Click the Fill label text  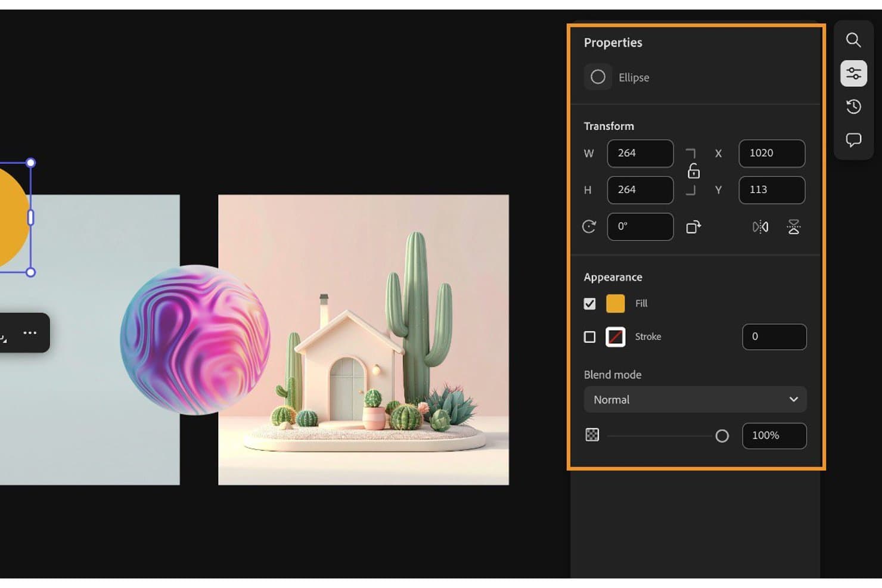tap(641, 303)
